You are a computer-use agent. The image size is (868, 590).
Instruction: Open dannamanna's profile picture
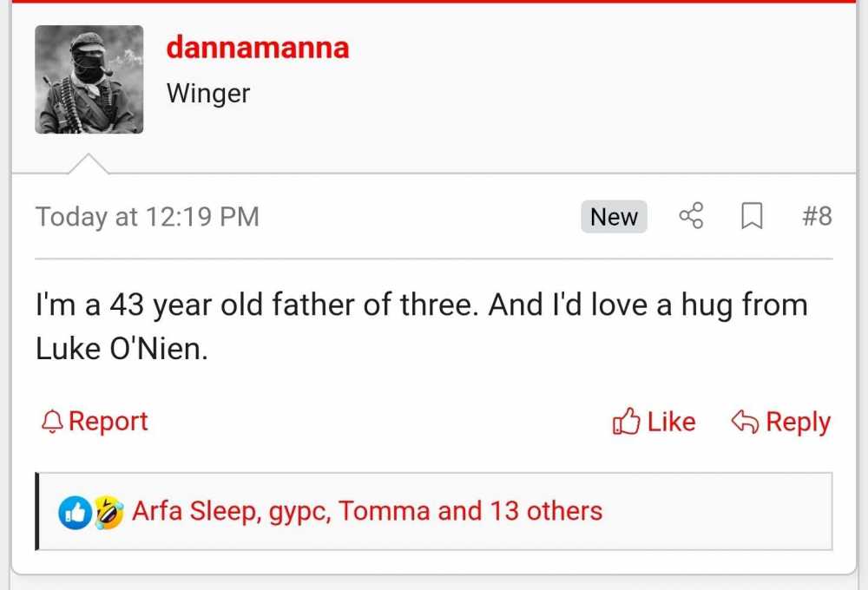click(89, 79)
